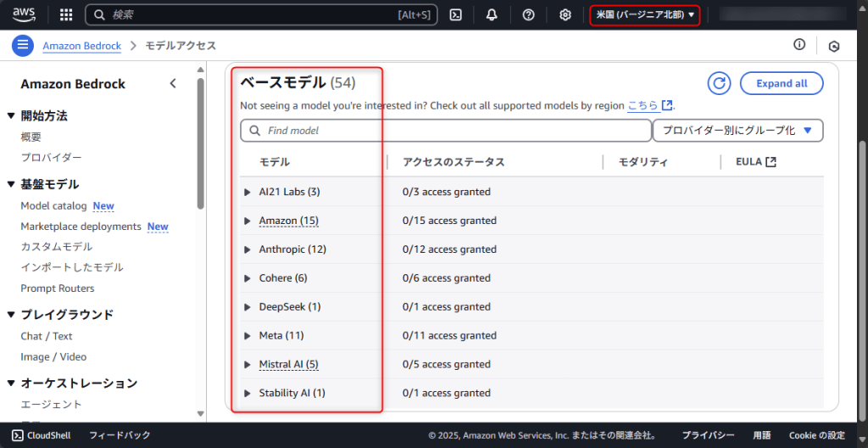Open カスタムモデル in the sidebar

(57, 247)
